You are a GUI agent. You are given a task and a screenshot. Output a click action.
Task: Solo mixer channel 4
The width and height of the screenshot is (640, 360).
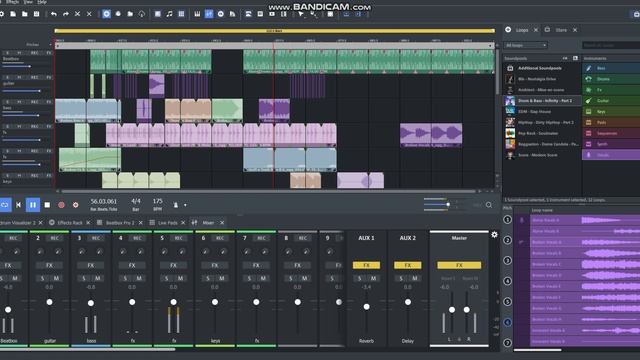pos(125,278)
